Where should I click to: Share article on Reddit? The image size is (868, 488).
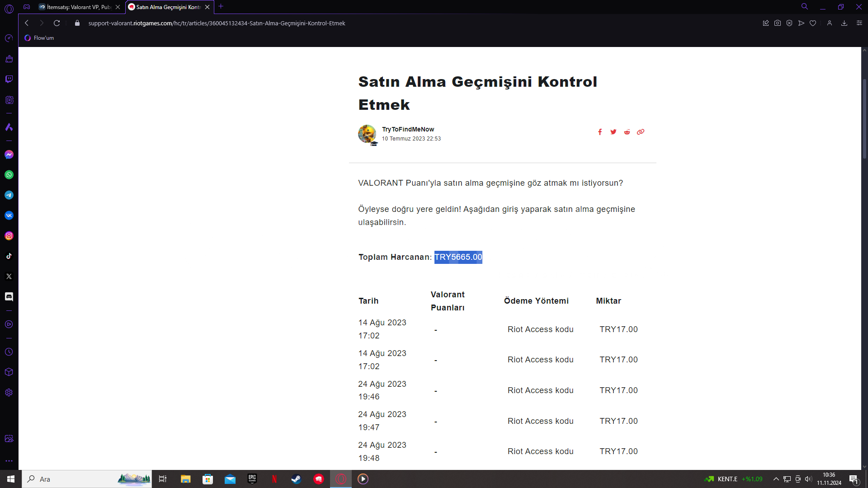[x=627, y=132]
